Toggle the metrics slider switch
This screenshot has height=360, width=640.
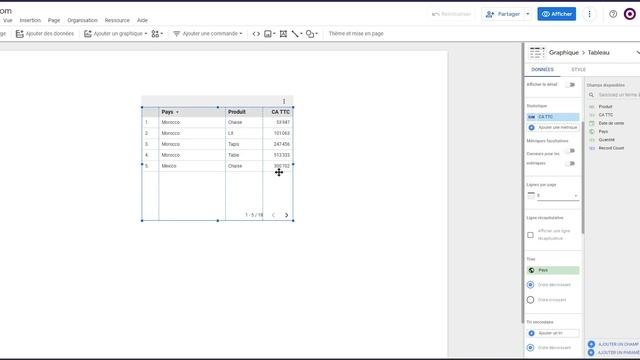tap(570, 164)
